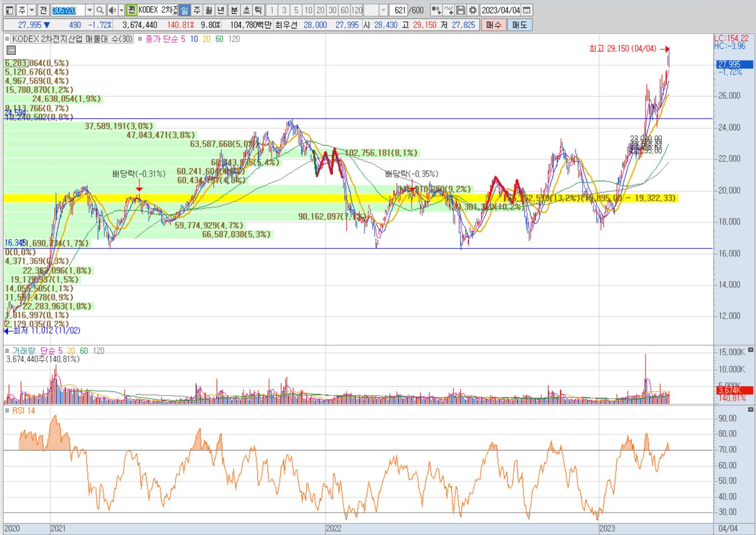
Task: Open the stock code history dropdown
Action: 90,10
